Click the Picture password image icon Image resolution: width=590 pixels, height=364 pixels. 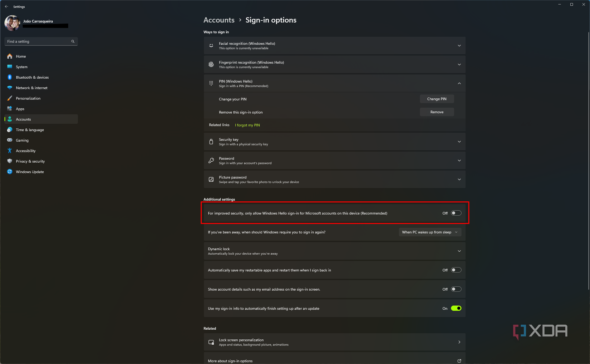tap(211, 179)
